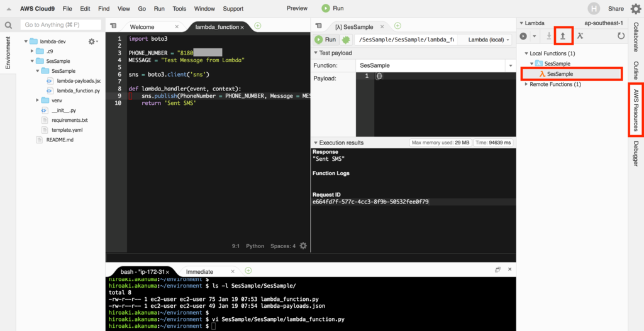
Task: Click the Go to Anything search field
Action: click(61, 25)
